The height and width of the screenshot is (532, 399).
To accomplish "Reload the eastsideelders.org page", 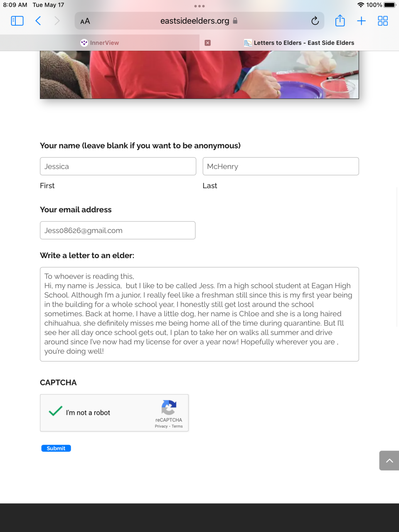I will click(x=315, y=21).
